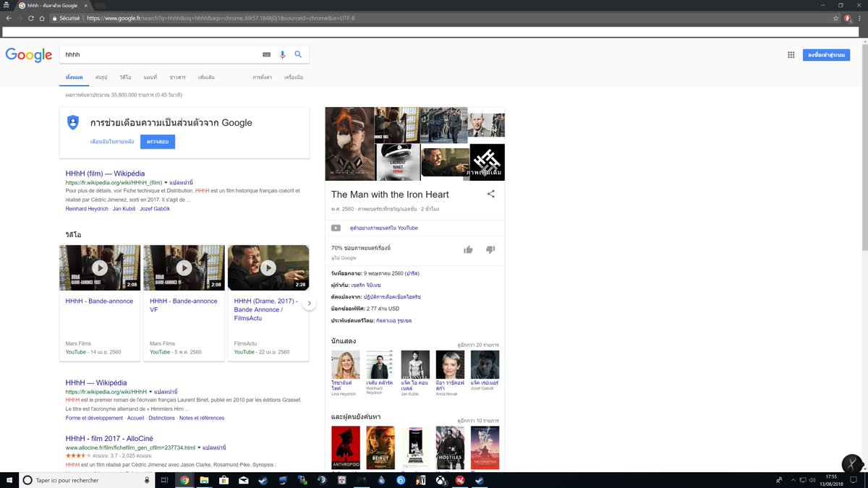The width and height of the screenshot is (868, 488).
Task: Submit search with the magnifier icon
Action: point(298,54)
